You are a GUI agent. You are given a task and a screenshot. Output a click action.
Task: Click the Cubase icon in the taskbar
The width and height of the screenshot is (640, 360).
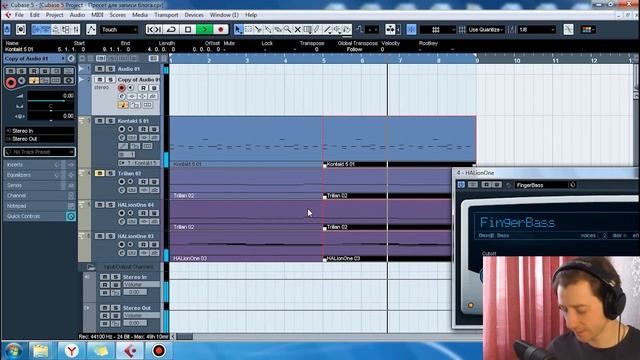point(130,351)
